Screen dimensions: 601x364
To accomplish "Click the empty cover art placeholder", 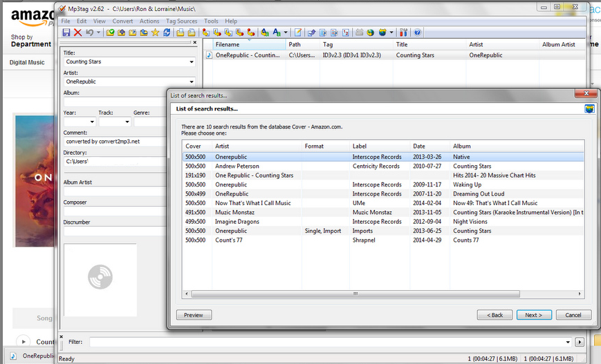I will (100, 280).
